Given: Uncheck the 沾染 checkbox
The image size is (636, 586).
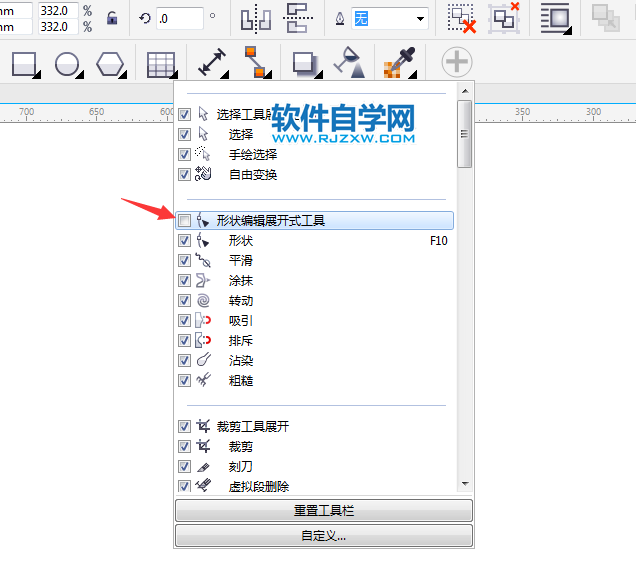Looking at the screenshot, I should [184, 361].
